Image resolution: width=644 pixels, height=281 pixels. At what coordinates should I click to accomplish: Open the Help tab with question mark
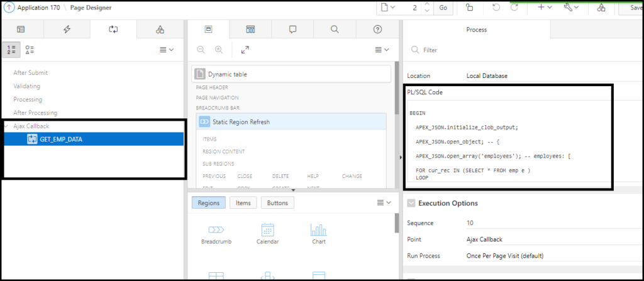377,29
